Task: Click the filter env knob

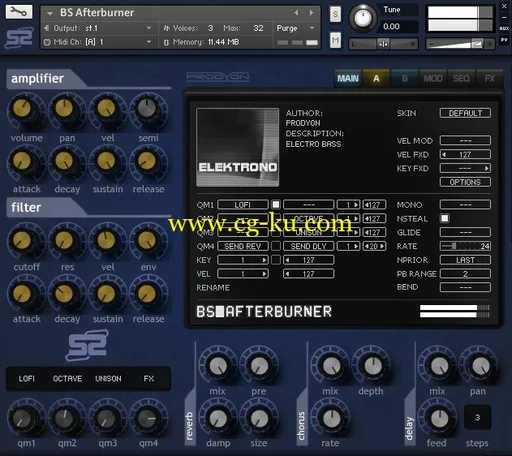Action: tap(147, 240)
